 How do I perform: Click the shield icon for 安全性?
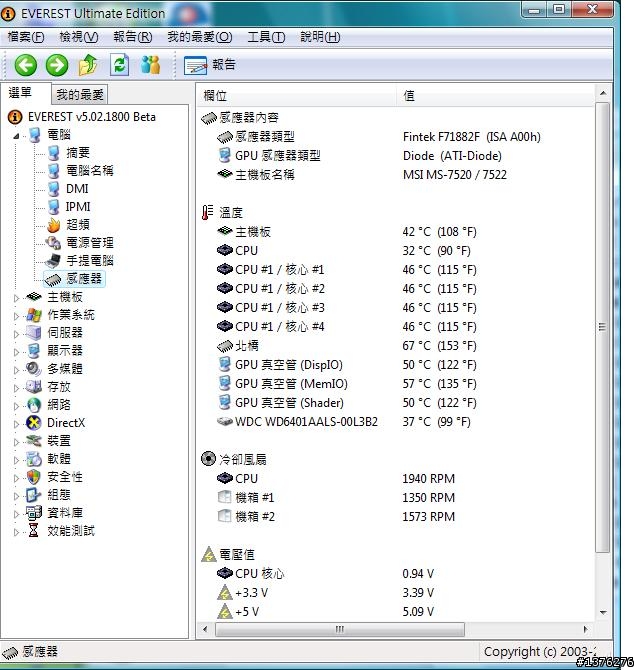[x=34, y=477]
